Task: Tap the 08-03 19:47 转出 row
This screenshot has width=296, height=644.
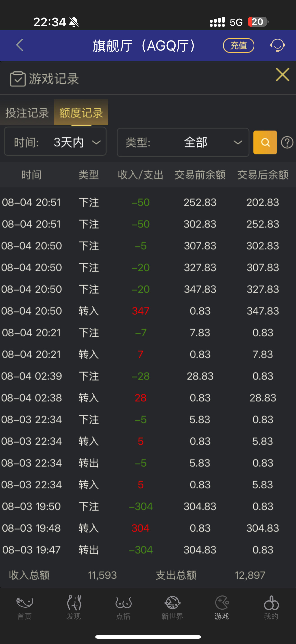Action: tap(148, 550)
